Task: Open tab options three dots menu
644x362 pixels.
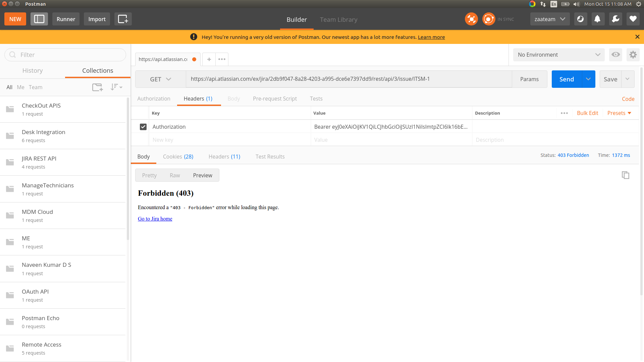Action: point(222,59)
